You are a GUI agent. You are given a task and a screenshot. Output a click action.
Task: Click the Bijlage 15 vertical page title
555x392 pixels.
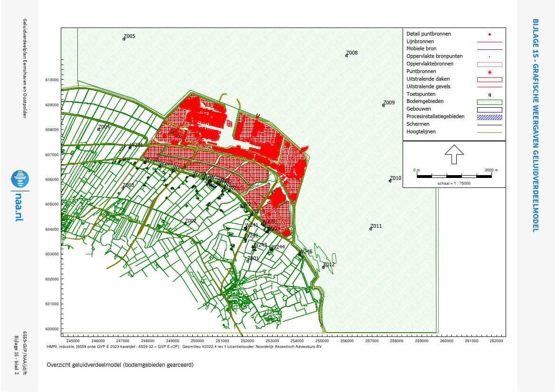point(536,125)
